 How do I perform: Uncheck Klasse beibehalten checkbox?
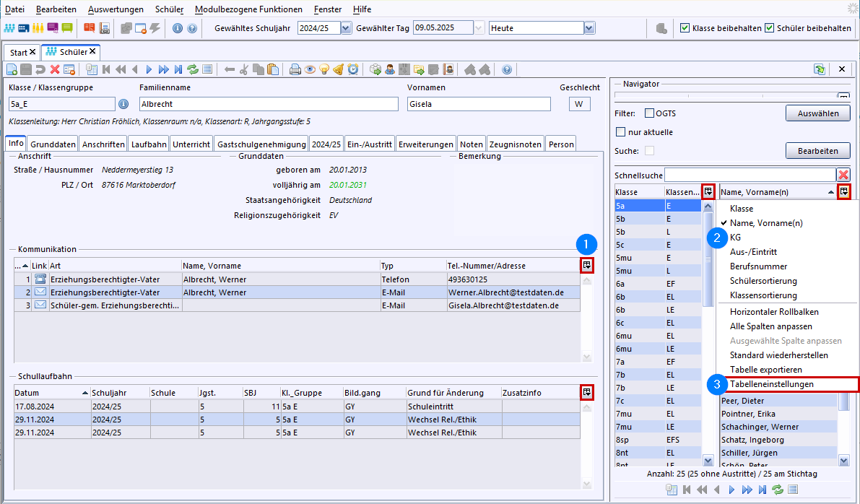tap(685, 28)
